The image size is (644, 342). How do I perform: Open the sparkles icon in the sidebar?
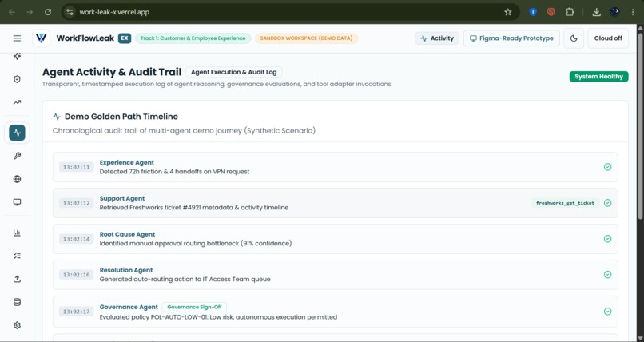tap(17, 56)
